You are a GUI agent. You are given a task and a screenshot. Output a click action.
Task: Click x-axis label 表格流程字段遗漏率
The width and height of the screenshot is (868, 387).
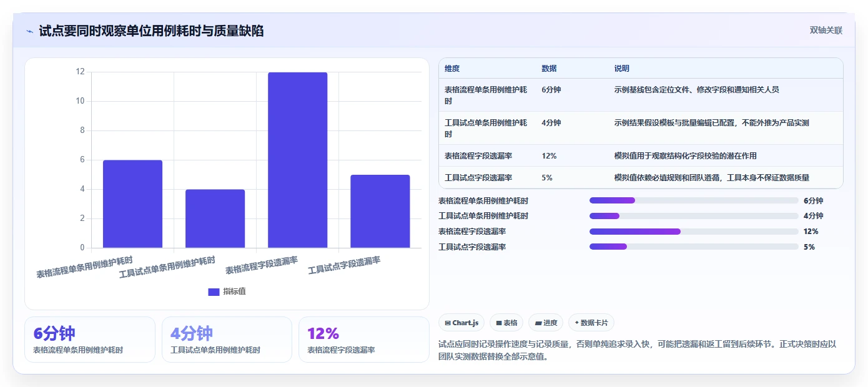[262, 265]
